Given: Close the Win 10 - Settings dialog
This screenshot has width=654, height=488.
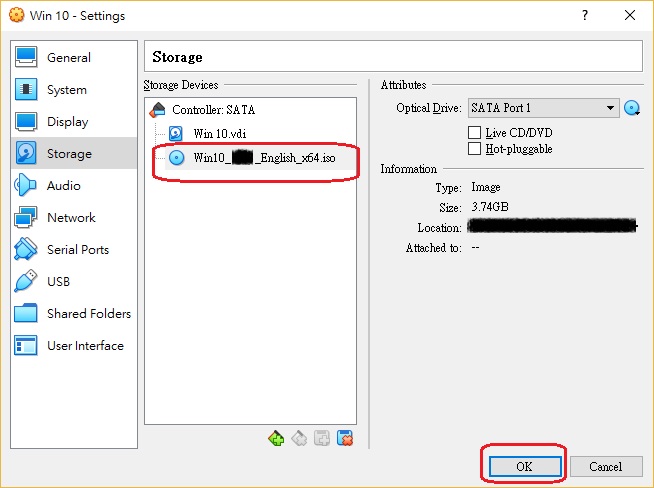Looking at the screenshot, I should [630, 15].
